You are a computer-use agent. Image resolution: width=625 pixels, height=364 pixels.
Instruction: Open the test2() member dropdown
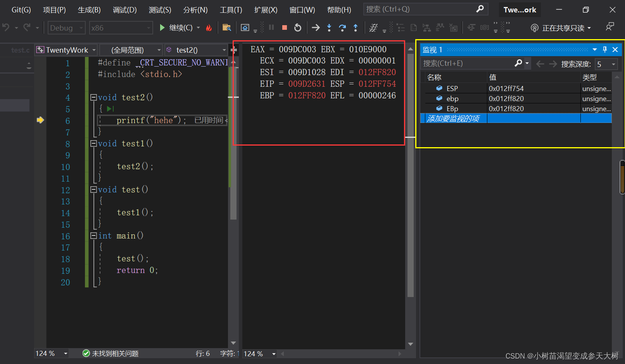(196, 50)
